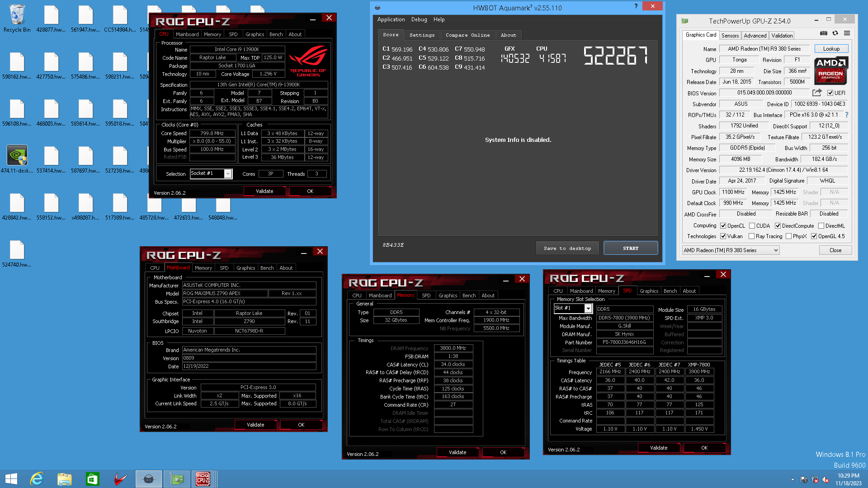Toggle the CUDA checkbox
The image size is (868, 488).
(x=752, y=226)
